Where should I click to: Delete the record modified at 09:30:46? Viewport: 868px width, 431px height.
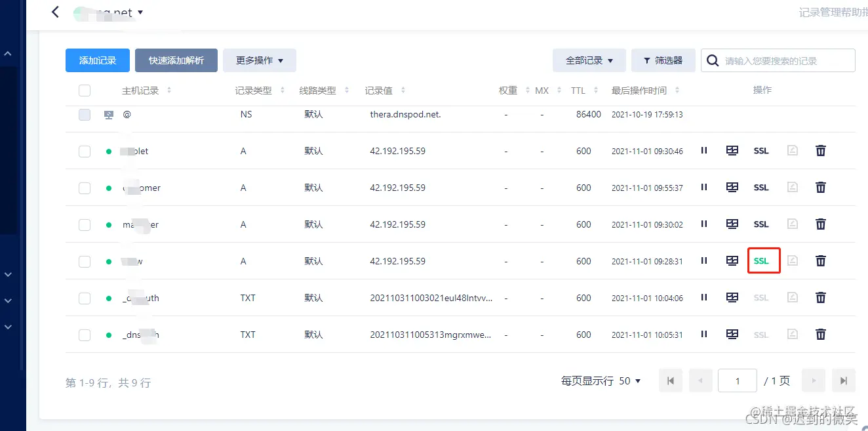820,151
